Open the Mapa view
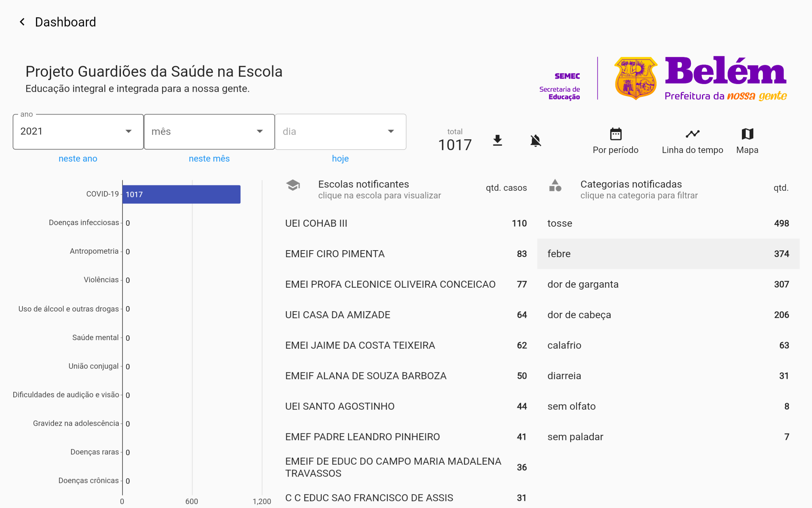Viewport: 812px width, 508px height. (x=747, y=141)
